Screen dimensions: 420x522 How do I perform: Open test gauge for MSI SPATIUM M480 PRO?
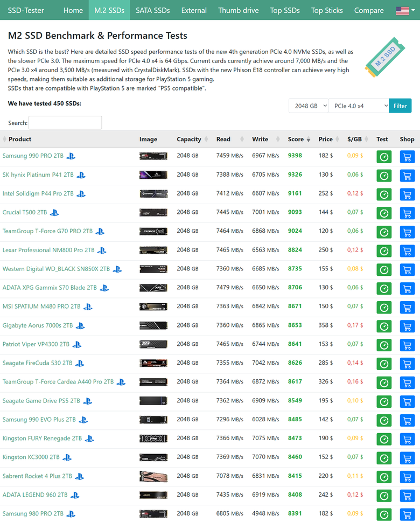384,307
